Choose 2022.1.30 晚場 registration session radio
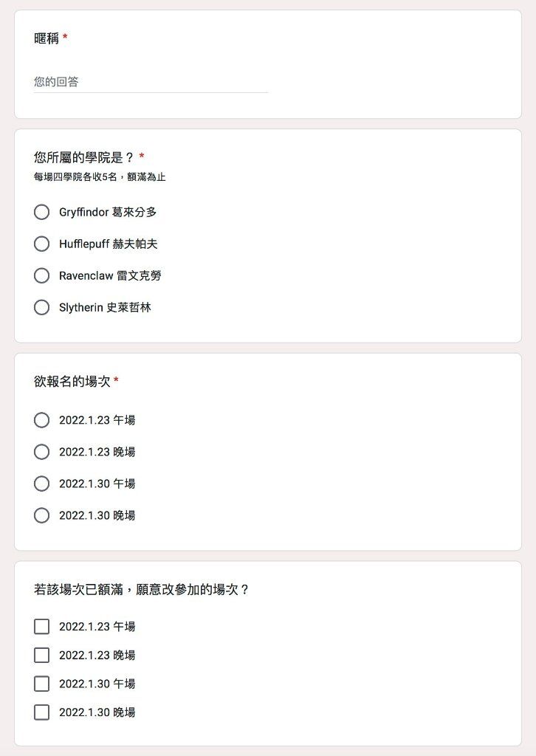This screenshot has height=756, width=536. click(x=41, y=516)
